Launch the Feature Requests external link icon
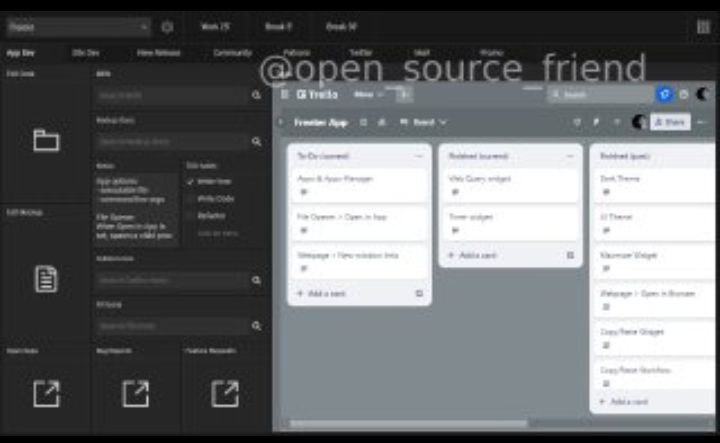 point(225,393)
